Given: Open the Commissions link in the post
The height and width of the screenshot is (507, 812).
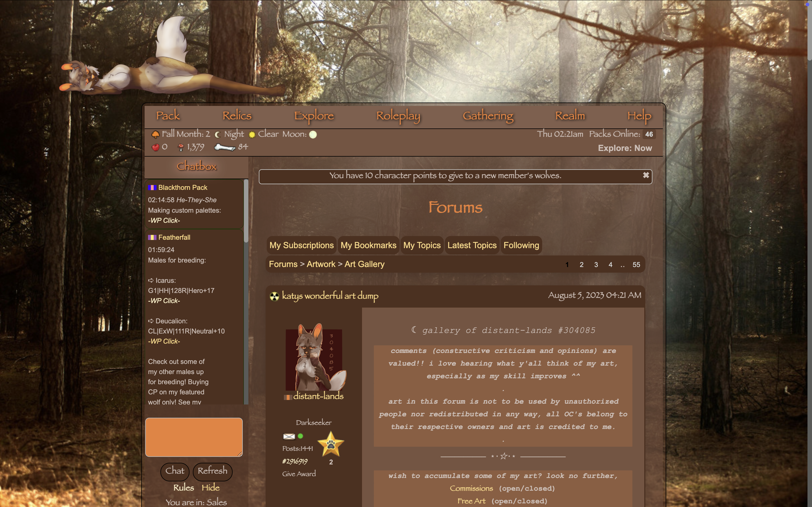Looking at the screenshot, I should [x=471, y=489].
